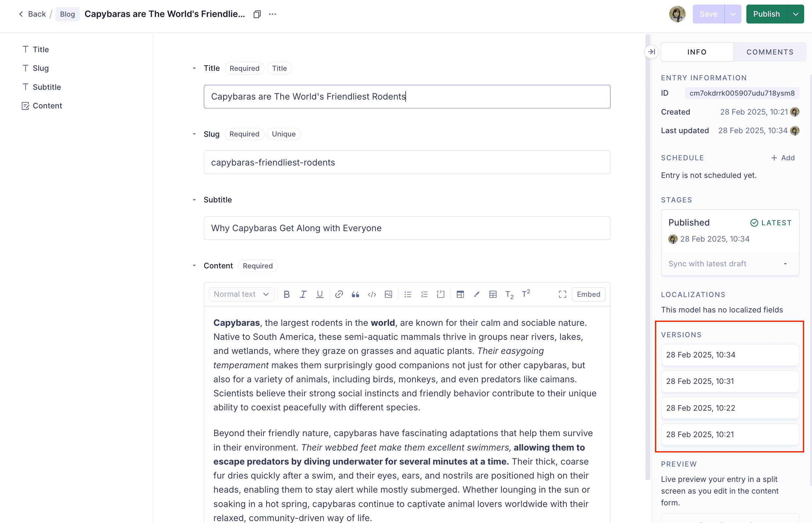The image size is (812, 523).
Task: Enter fullscreen editor mode
Action: click(562, 294)
